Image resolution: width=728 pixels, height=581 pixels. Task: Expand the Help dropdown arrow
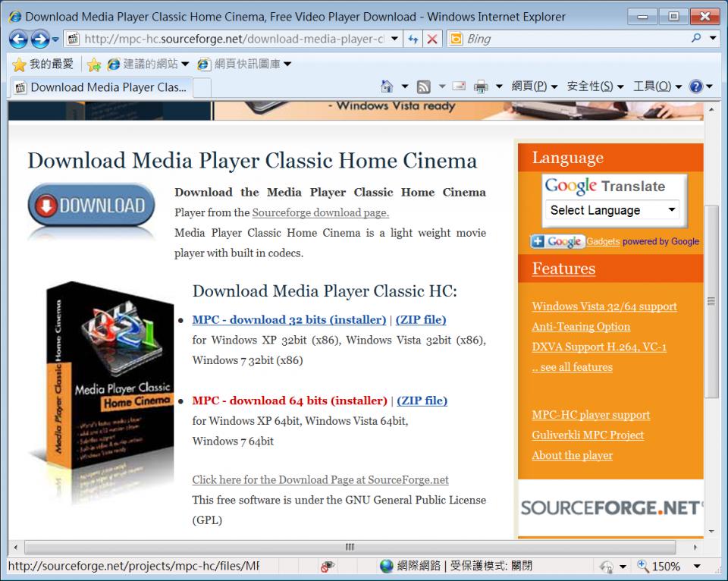coord(709,86)
